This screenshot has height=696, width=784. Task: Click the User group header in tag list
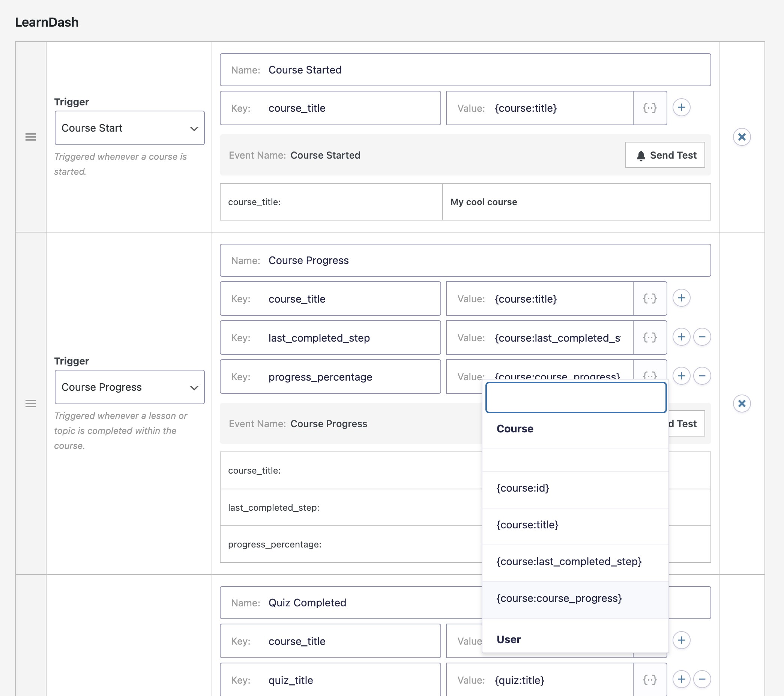coord(509,640)
